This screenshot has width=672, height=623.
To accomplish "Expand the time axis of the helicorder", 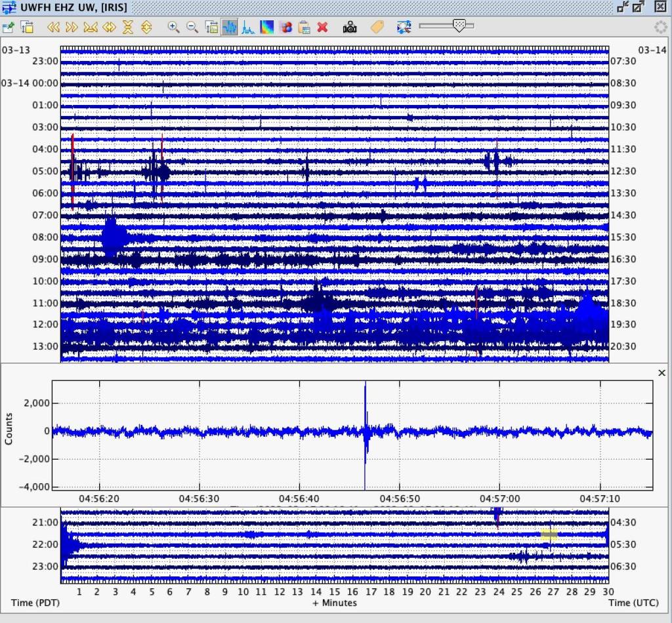I will click(110, 27).
